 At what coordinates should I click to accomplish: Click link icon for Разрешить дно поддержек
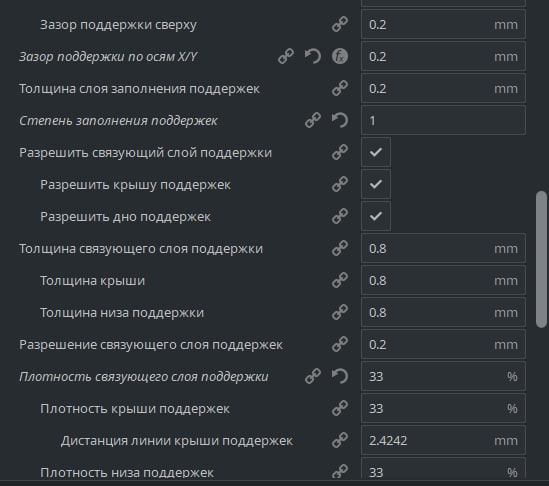(x=340, y=216)
